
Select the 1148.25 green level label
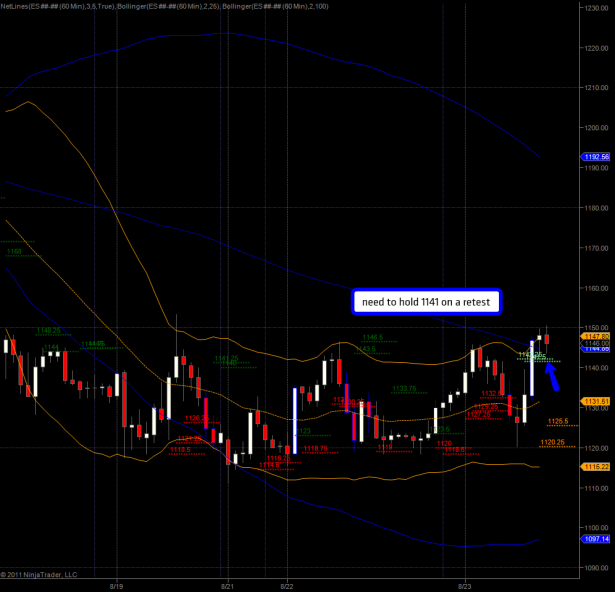[x=48, y=330]
